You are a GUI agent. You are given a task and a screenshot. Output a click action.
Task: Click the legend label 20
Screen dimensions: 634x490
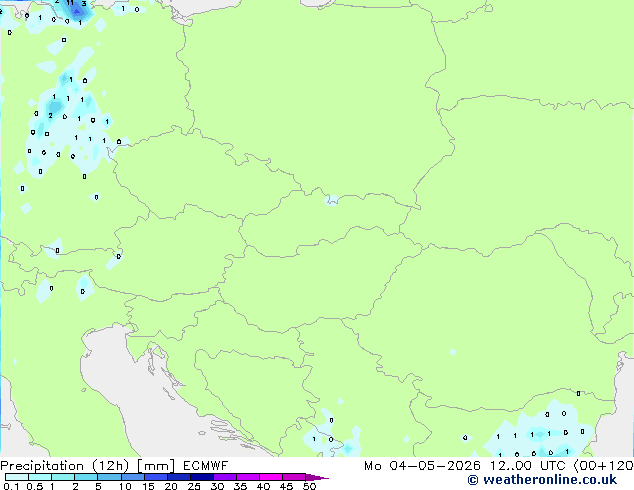(171, 486)
